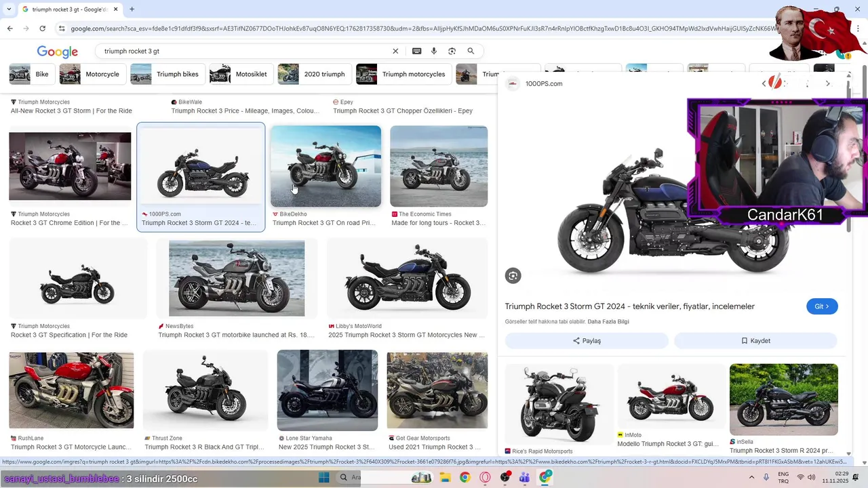Open the All-New Rocket 3 GT Storm link
This screenshot has width=868, height=488.
pyautogui.click(x=71, y=110)
